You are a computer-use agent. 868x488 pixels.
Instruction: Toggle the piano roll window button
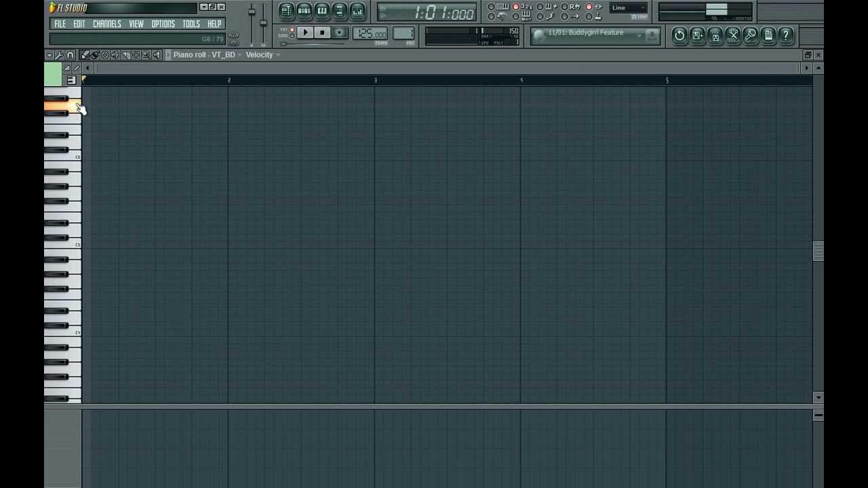click(322, 11)
